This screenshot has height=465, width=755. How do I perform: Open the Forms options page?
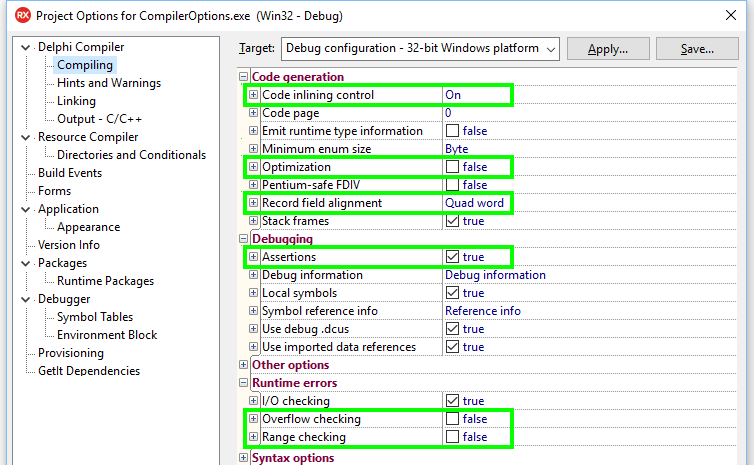pyautogui.click(x=54, y=191)
